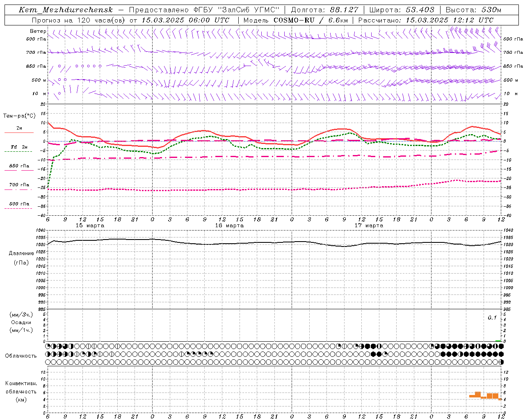Click the 850 гПа temperature legend label
525x420 pixels.
(x=19, y=166)
